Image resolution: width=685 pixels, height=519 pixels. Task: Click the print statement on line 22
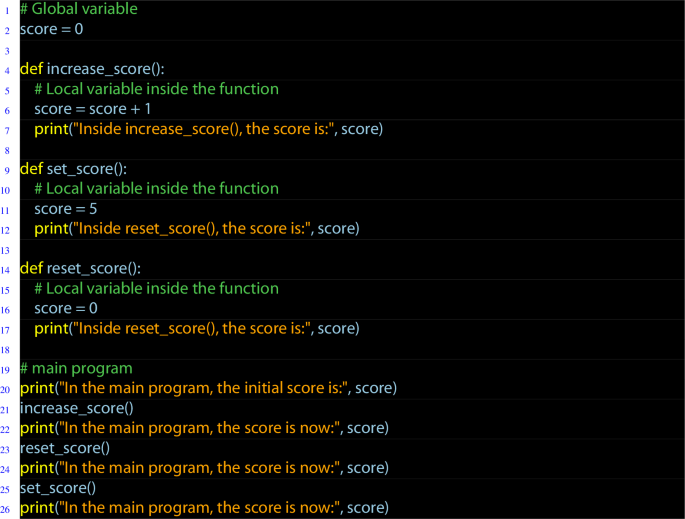coord(204,428)
